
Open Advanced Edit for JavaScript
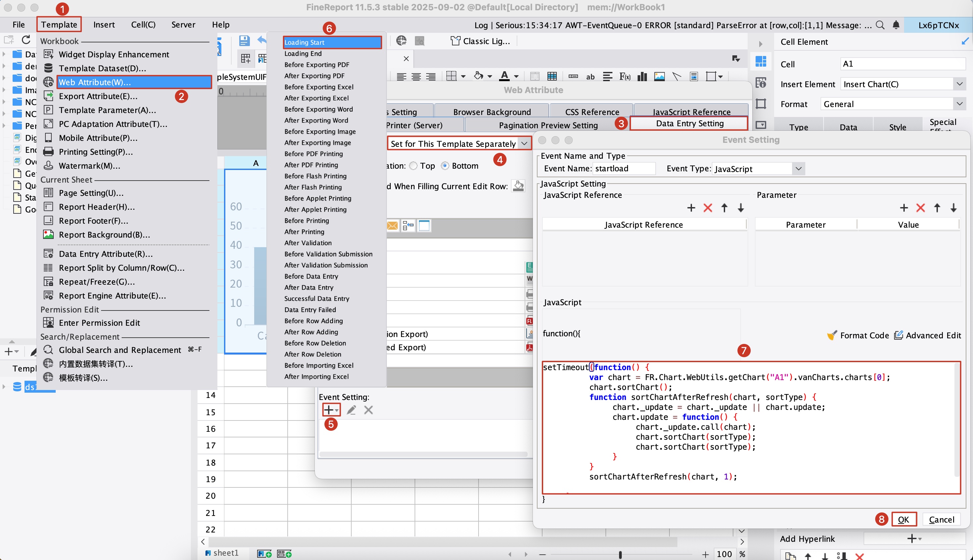[927, 335]
